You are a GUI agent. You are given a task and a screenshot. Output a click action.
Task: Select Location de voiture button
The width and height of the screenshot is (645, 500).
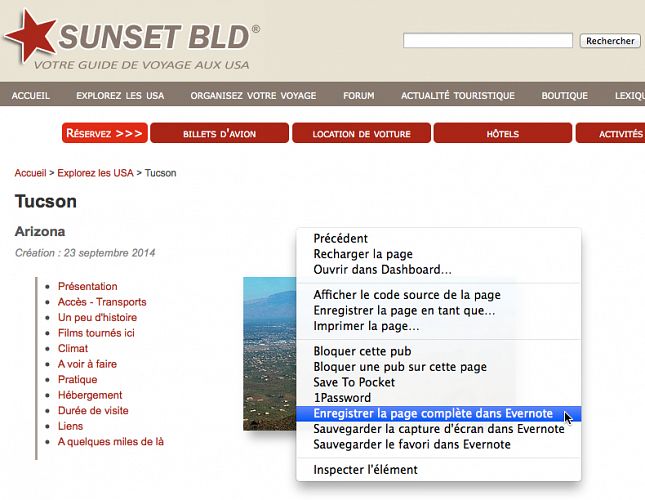(361, 133)
